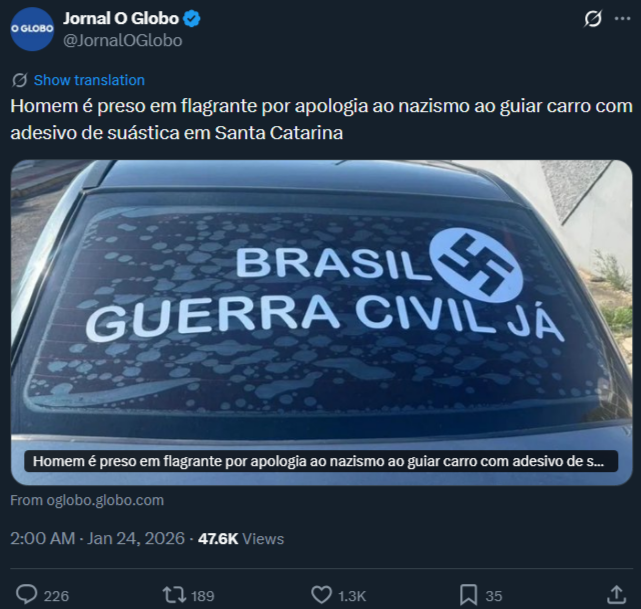Open the Jornal O Globo profile name
The image size is (641, 609).
[121, 19]
